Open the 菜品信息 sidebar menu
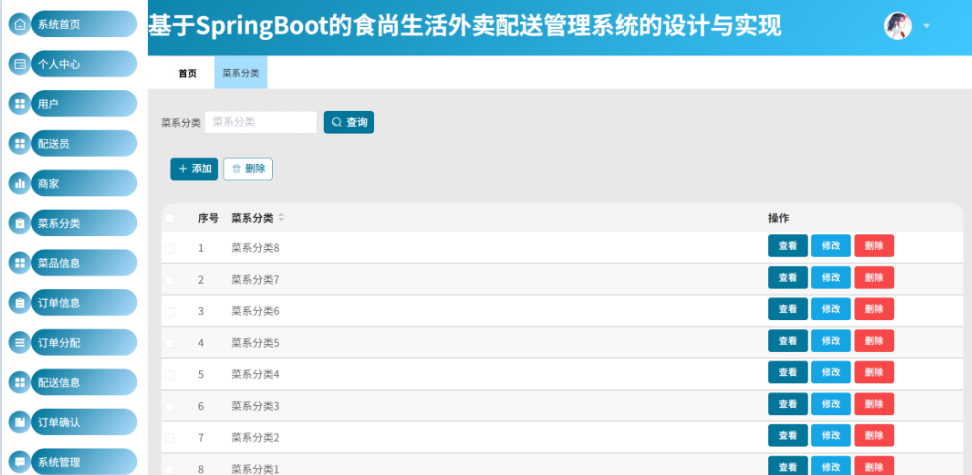Image resolution: width=972 pixels, height=475 pixels. click(84, 263)
